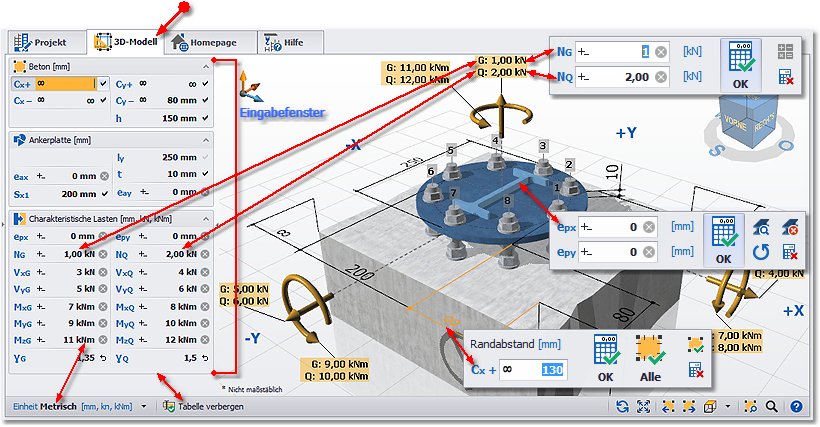Toggle the Cy− 80 mm checkmark

click(x=205, y=100)
